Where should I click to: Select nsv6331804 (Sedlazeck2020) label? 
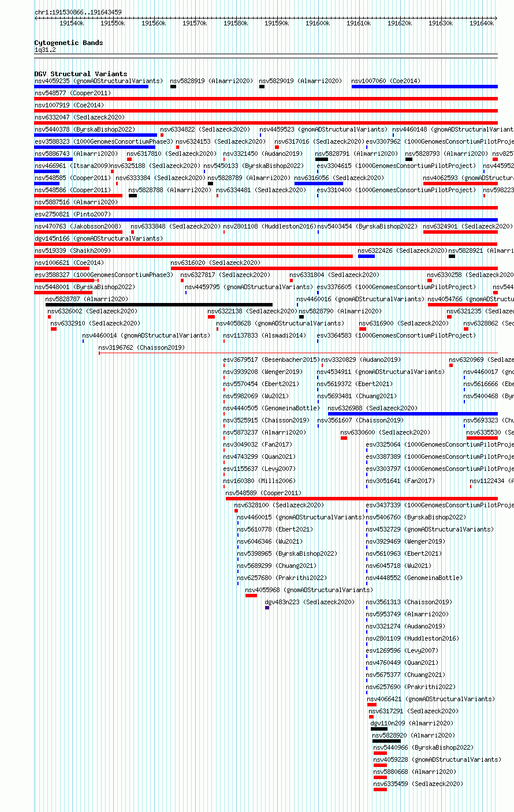(x=335, y=275)
